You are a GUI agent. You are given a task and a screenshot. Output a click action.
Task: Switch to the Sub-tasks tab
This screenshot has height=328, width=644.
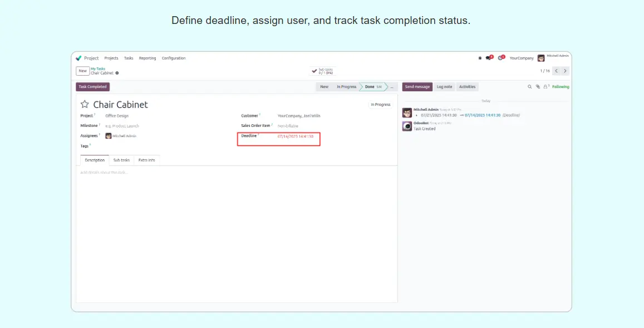pyautogui.click(x=121, y=160)
